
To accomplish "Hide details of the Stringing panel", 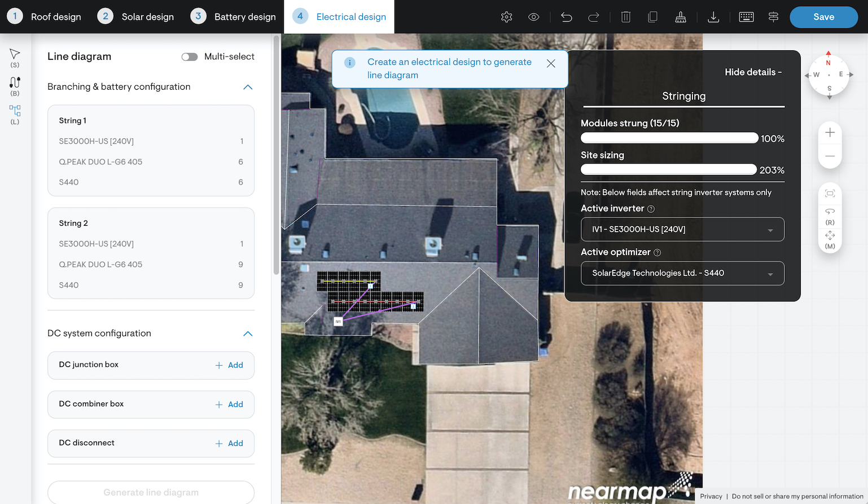I will click(x=753, y=72).
